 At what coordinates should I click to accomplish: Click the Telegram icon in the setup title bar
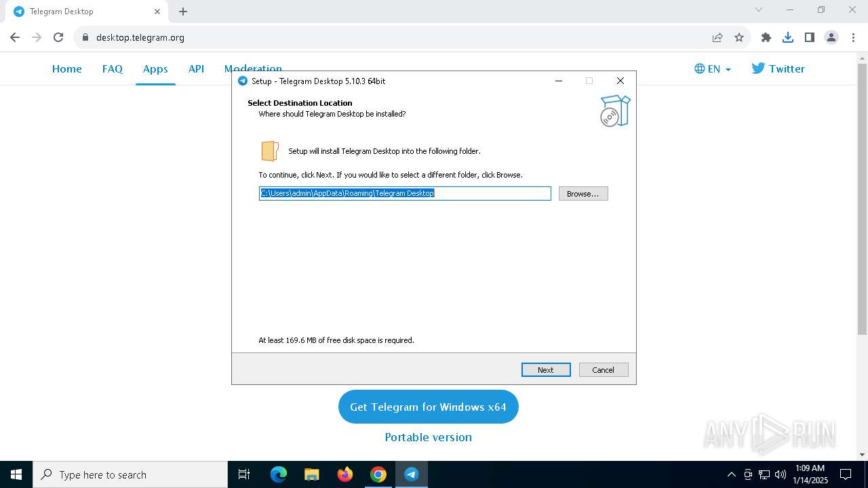[243, 81]
